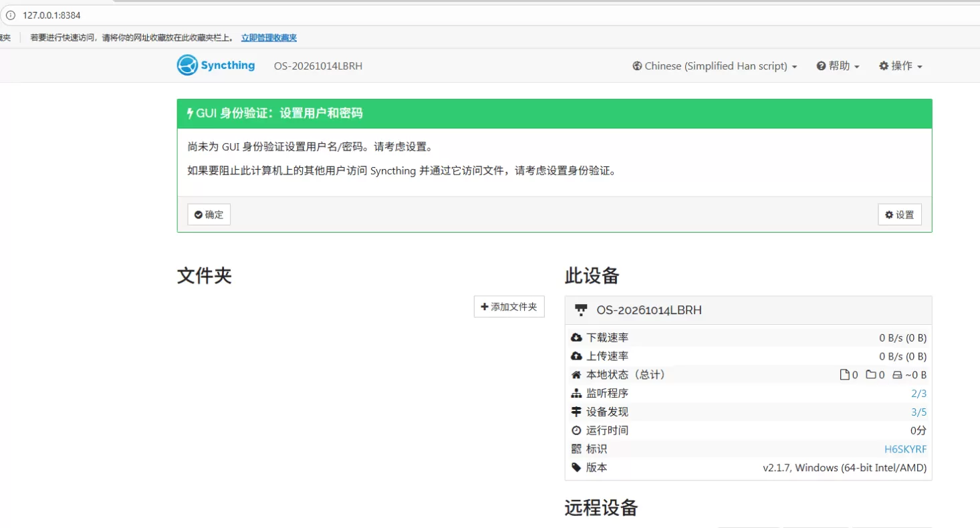Viewport: 980px width, 528px height.
Task: Click the lightning bolt icon in GUI notice
Action: (x=191, y=114)
